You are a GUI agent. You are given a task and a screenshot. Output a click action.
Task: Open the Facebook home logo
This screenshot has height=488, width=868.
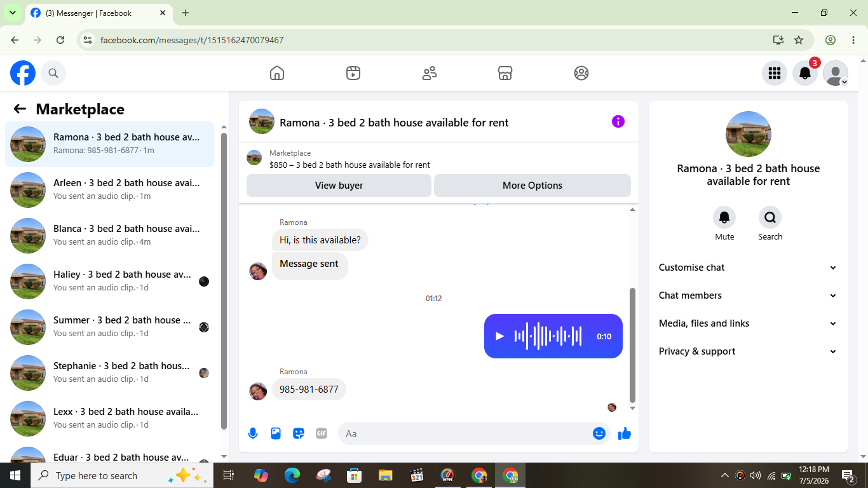(23, 73)
